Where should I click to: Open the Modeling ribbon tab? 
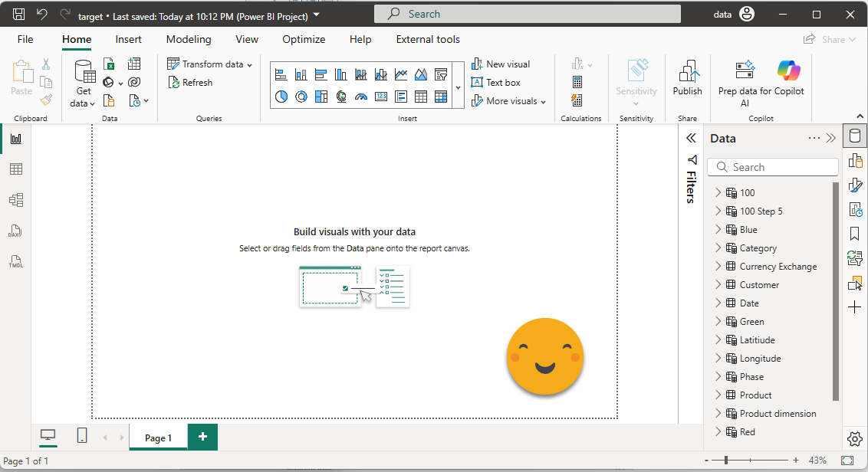(x=189, y=39)
